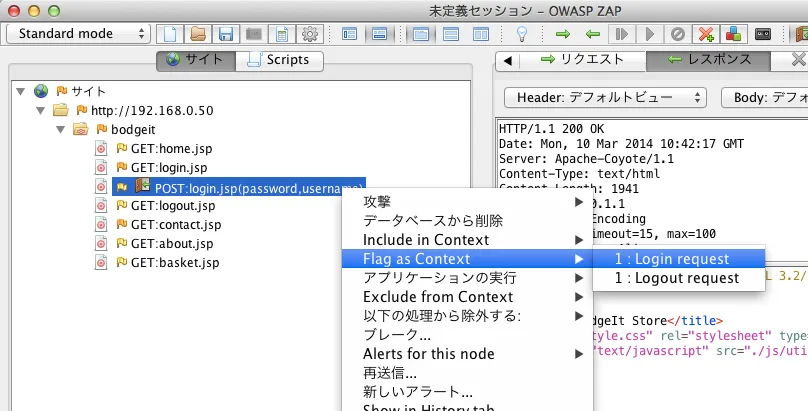Viewport: 808px width, 411px height.
Task: Choose 再送信... from context menu
Action: [467, 373]
